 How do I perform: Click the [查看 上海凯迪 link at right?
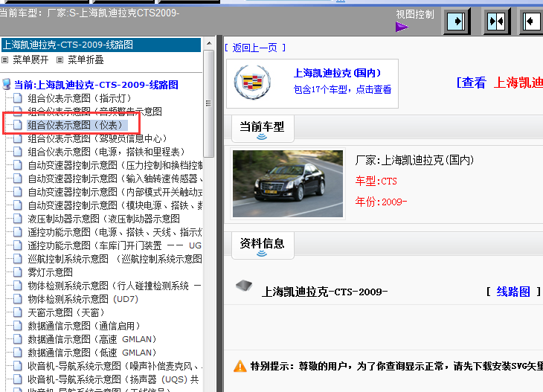499,83
